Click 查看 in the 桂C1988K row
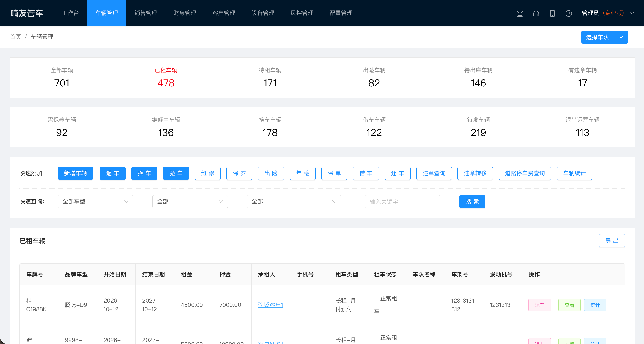This screenshot has width=644, height=344. tap(569, 305)
